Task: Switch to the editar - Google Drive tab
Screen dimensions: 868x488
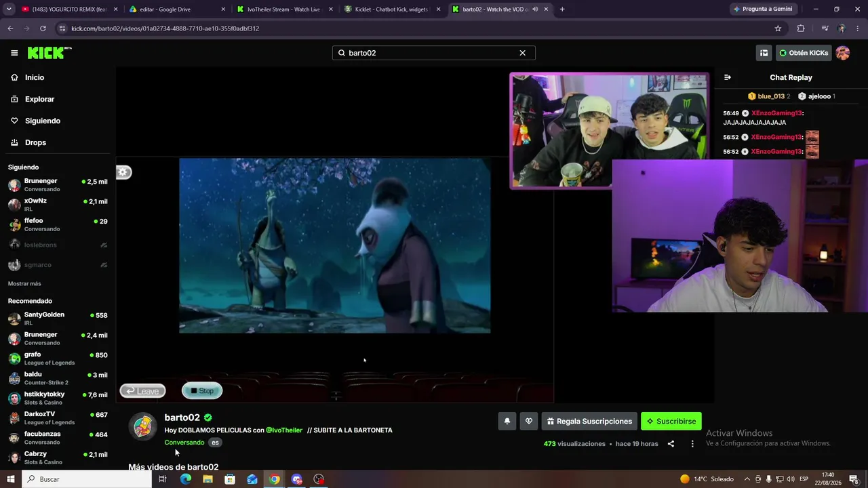Action: click(176, 9)
